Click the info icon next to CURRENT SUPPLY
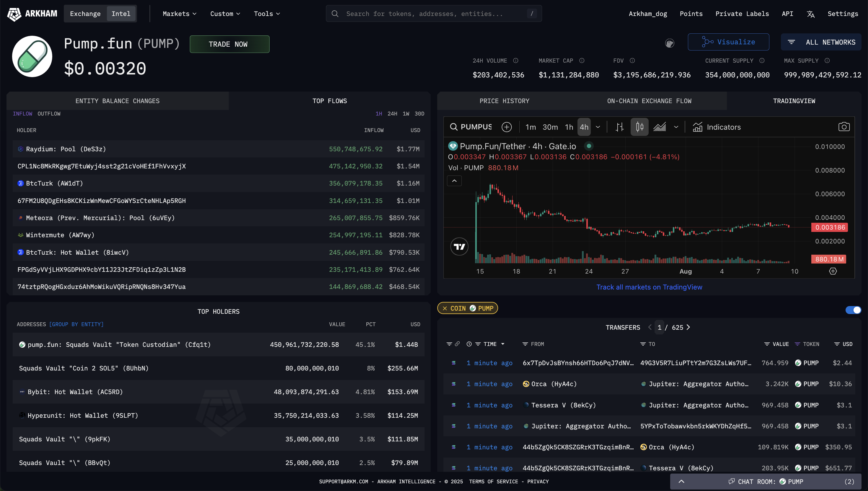 (x=762, y=61)
